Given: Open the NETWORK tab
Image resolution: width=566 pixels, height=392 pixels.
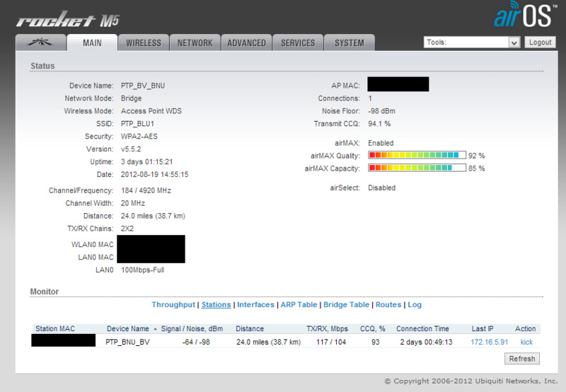Looking at the screenshot, I should point(195,42).
